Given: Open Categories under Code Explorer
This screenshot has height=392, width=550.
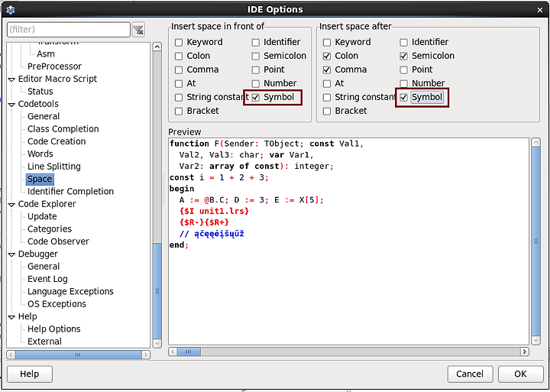Looking at the screenshot, I should pos(50,229).
